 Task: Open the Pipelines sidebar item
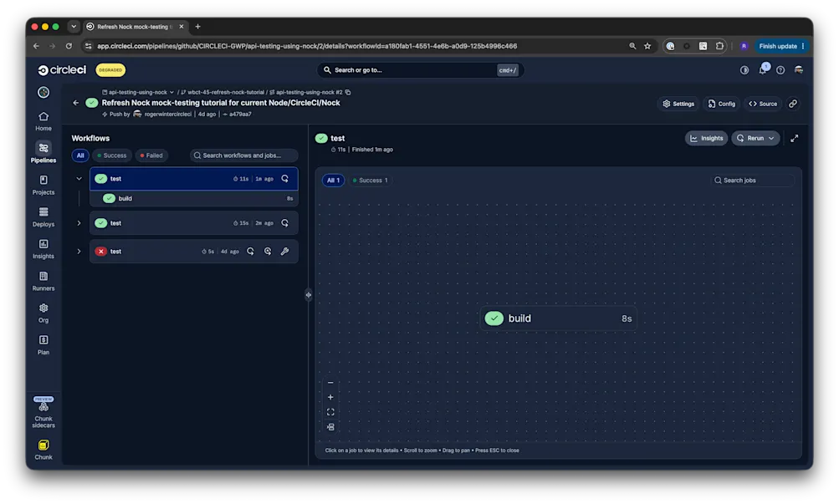[x=43, y=153]
